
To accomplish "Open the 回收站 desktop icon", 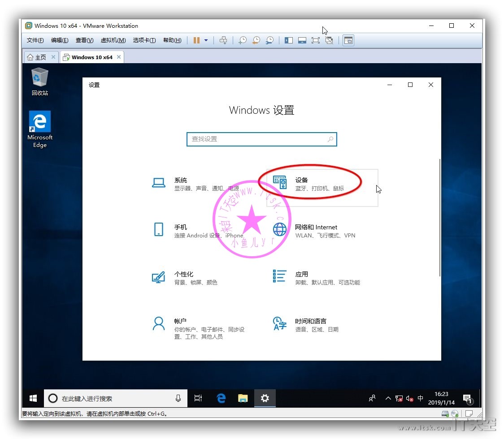I will click(40, 82).
